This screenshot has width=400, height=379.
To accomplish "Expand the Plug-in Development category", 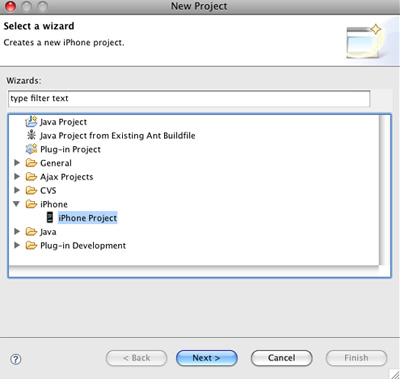I will [17, 245].
